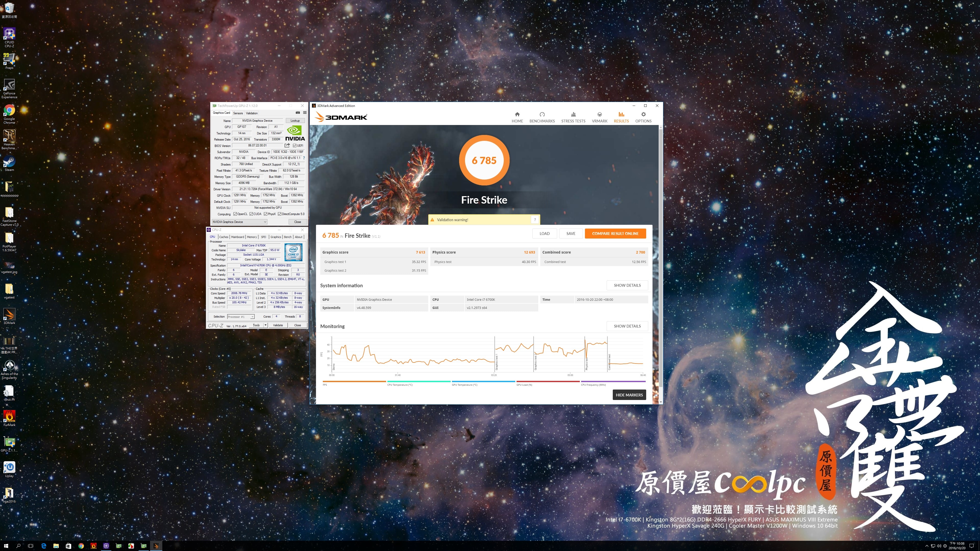
Task: Show hidden system tray icons
Action: 927,546
